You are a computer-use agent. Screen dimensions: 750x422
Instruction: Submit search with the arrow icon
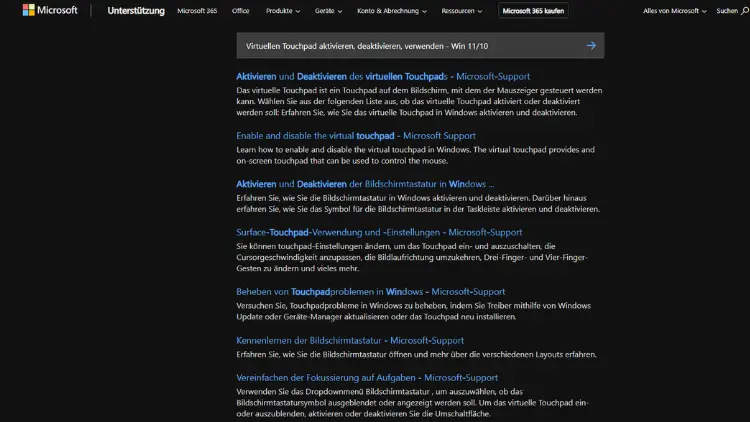coord(591,46)
